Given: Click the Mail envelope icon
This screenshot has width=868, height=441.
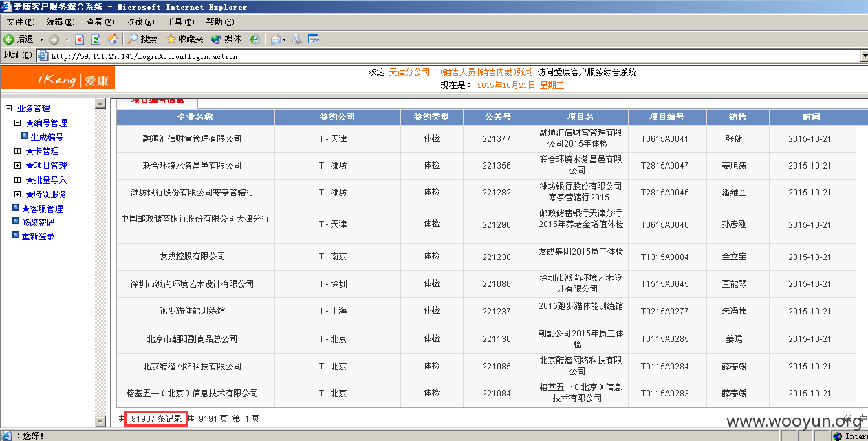Looking at the screenshot, I should pyautogui.click(x=275, y=39).
